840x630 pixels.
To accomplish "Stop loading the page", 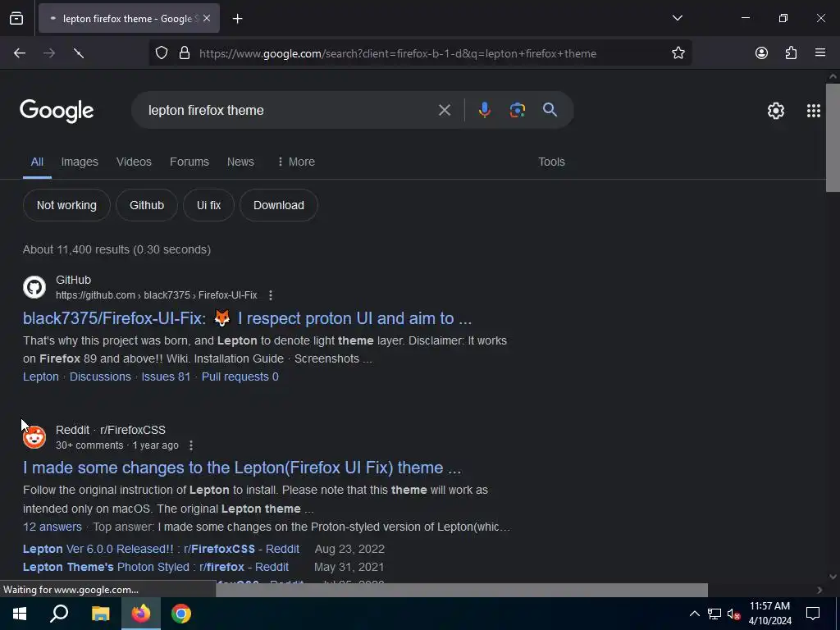I will tap(79, 53).
